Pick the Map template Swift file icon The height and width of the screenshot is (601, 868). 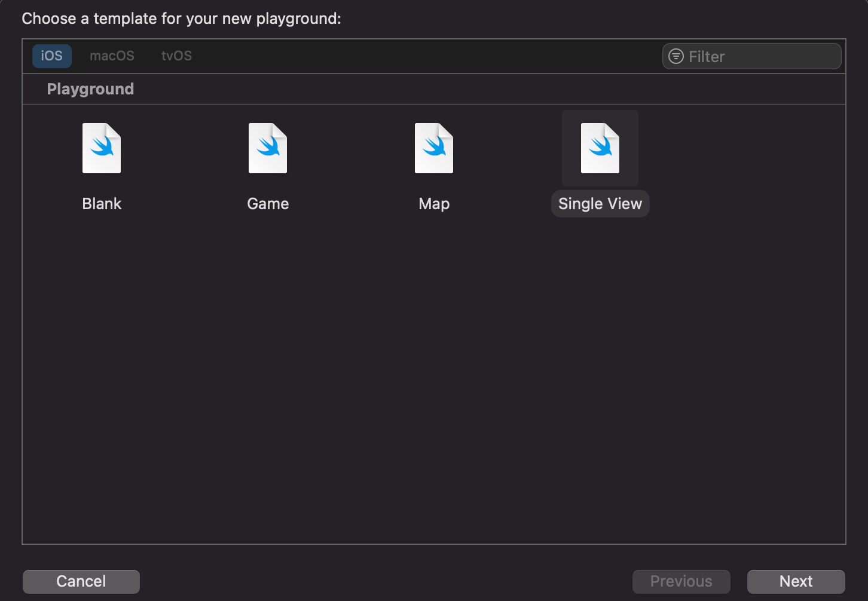point(434,148)
